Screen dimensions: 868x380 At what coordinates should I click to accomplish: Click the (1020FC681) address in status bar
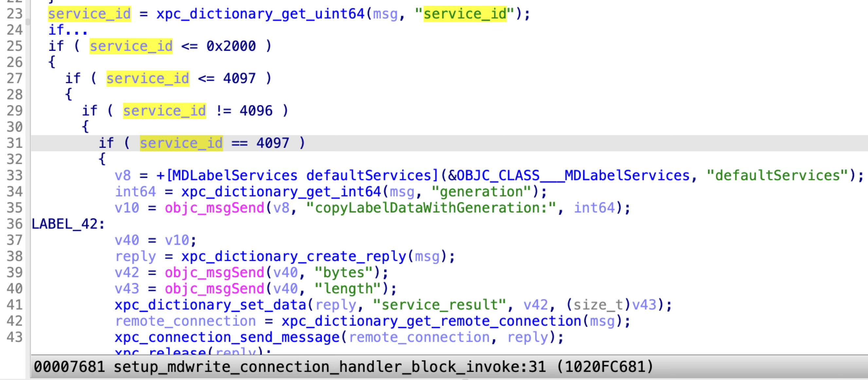pyautogui.click(x=605, y=367)
